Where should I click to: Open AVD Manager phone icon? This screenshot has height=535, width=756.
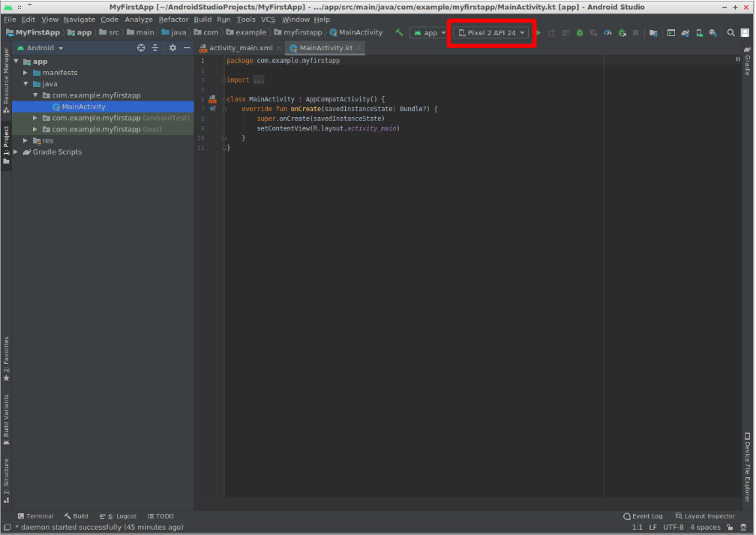tap(699, 33)
